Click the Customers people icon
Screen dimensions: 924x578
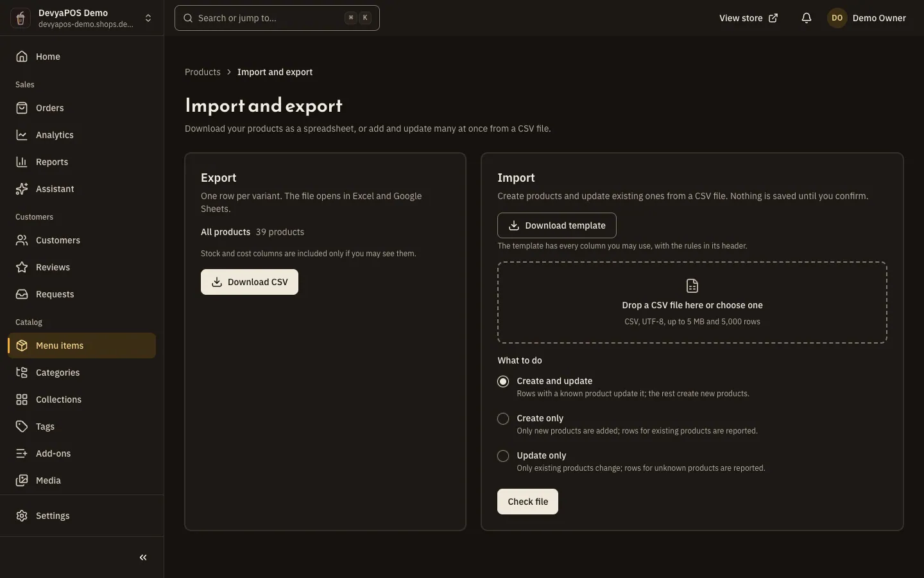[22, 240]
